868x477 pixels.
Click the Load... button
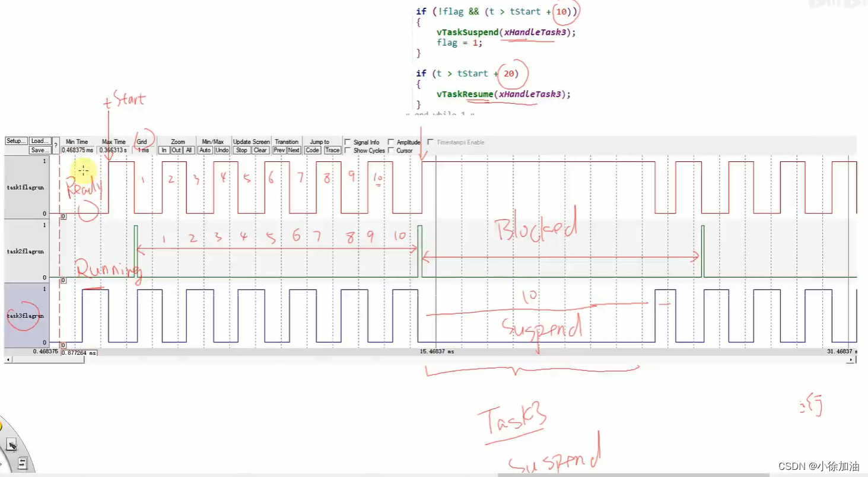(40, 141)
